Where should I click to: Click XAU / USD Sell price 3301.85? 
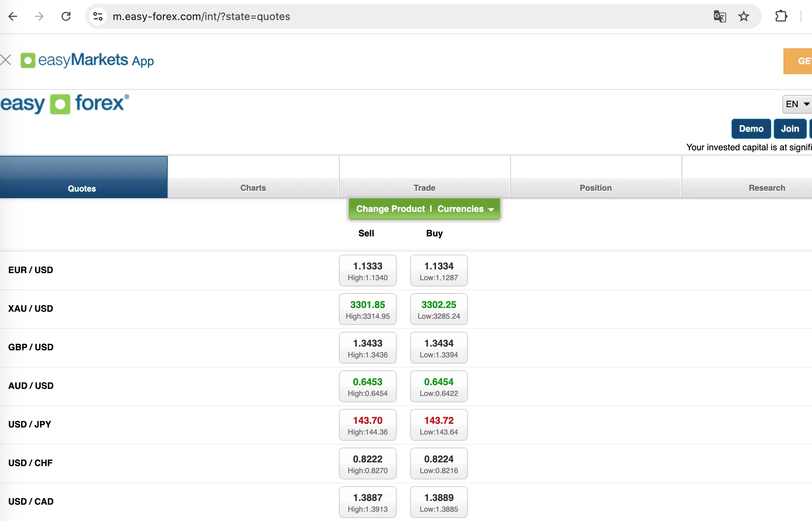point(368,309)
